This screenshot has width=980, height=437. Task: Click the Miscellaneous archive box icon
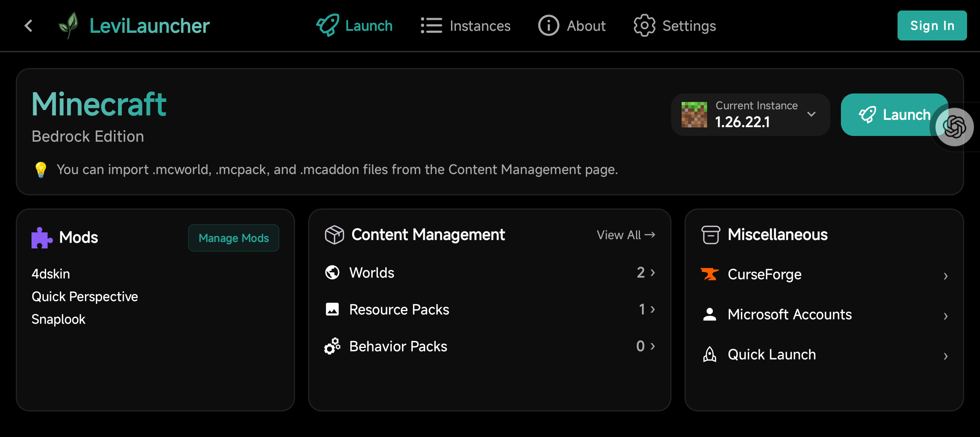[711, 235]
